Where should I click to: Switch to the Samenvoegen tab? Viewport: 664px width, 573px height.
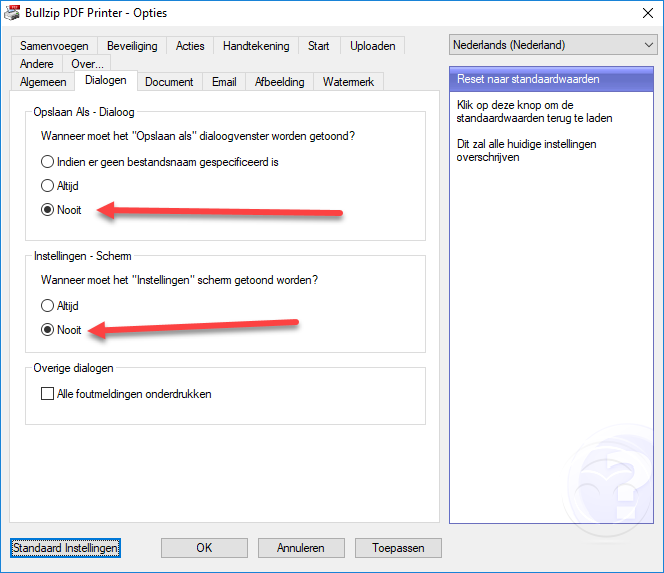54,46
